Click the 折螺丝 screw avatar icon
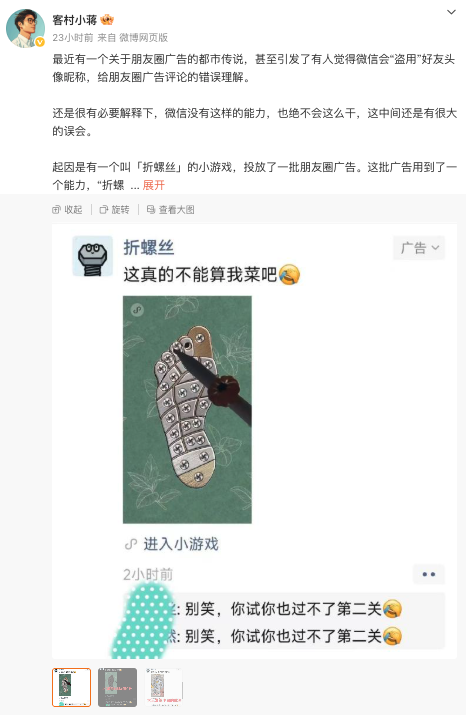The image size is (466, 720). pyautogui.click(x=93, y=256)
